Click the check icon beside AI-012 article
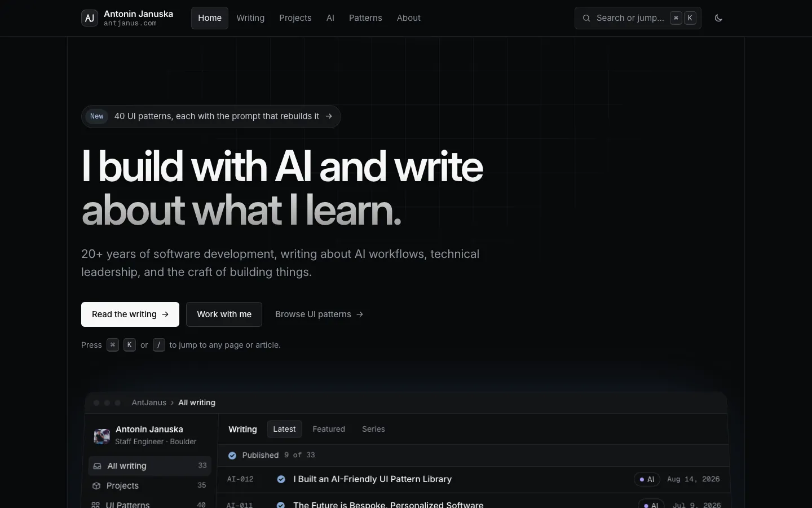 click(x=281, y=479)
